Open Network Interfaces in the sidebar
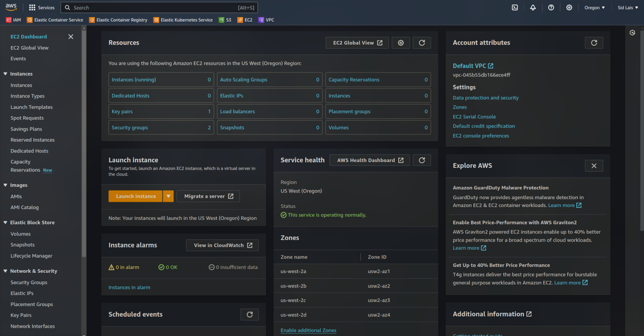The height and width of the screenshot is (336, 644). tap(33, 326)
